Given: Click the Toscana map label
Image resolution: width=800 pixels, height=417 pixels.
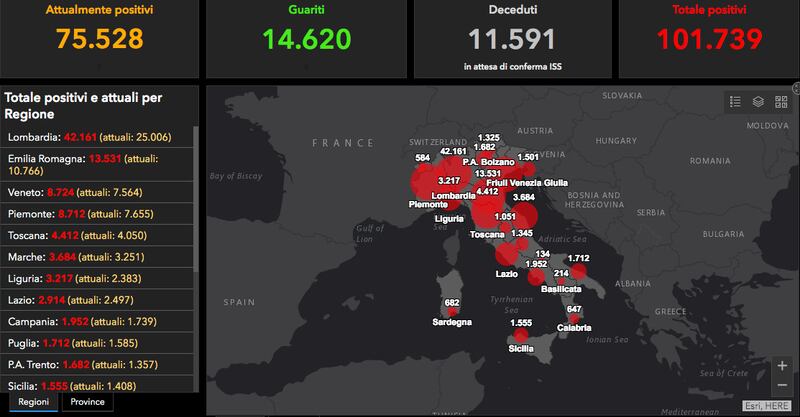Looking at the screenshot, I should pyautogui.click(x=487, y=234).
